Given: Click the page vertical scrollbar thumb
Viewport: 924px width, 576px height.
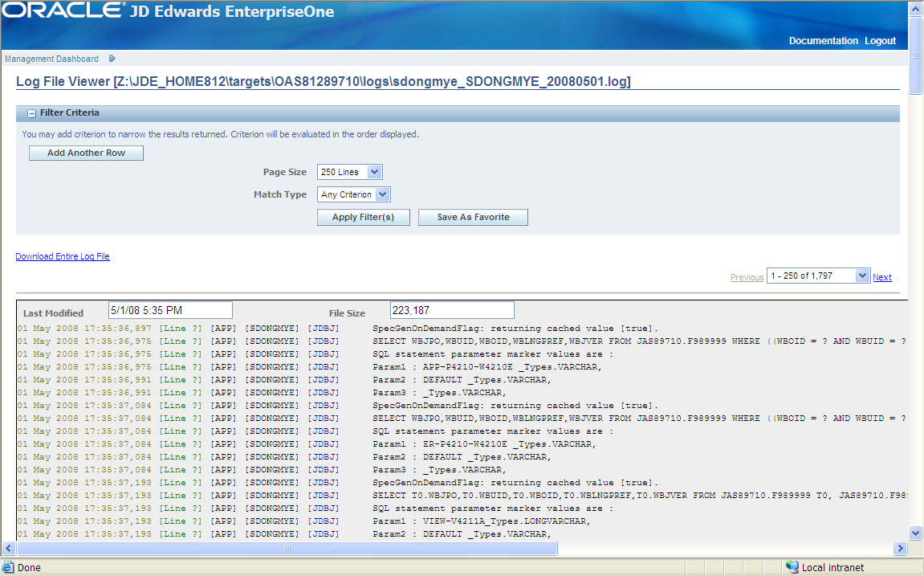Looking at the screenshot, I should coord(915,55).
